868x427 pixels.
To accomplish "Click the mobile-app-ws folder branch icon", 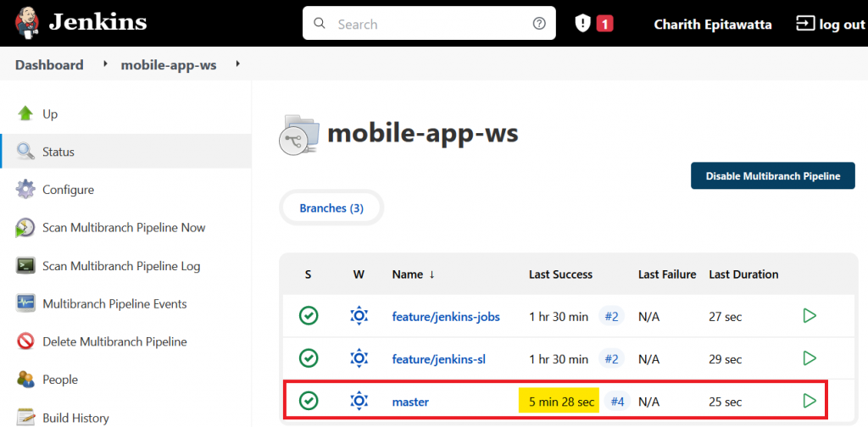I will 298,135.
